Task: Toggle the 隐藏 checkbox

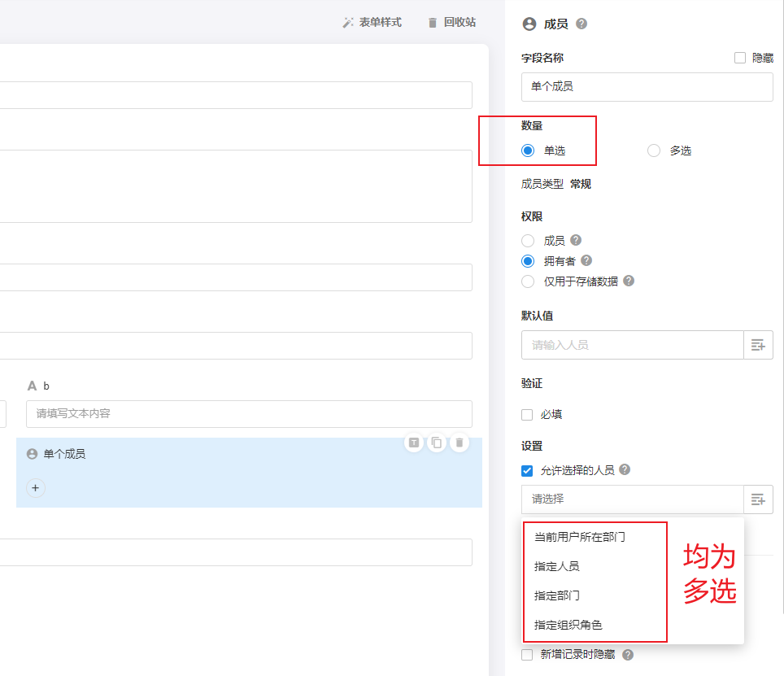Action: point(740,58)
